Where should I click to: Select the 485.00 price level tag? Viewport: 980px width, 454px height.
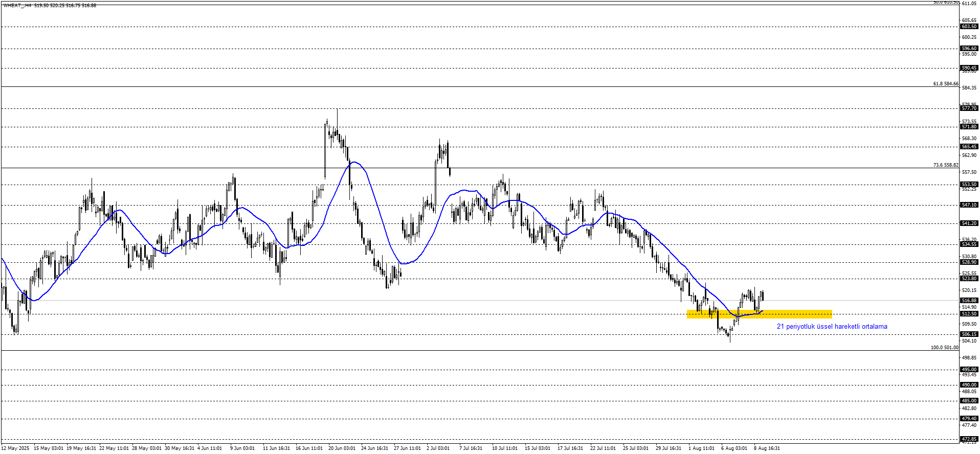click(969, 401)
